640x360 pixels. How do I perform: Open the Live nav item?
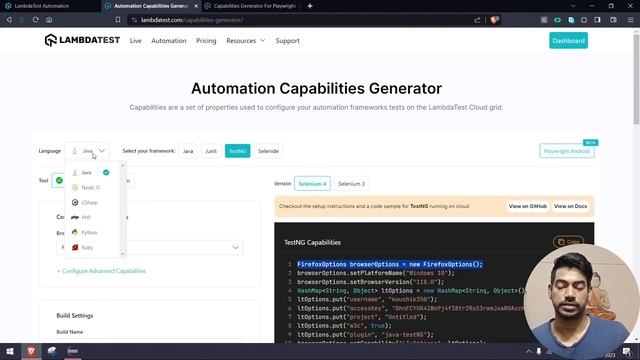pyautogui.click(x=136, y=40)
